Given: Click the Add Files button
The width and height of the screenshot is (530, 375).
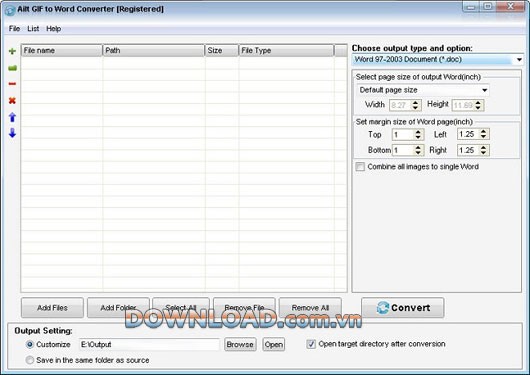Looking at the screenshot, I should point(52,308).
